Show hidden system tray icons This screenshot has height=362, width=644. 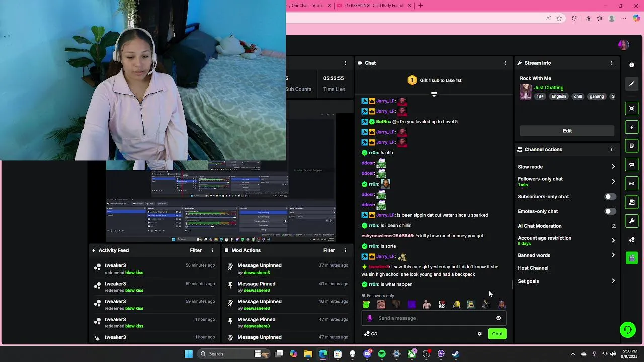point(573,354)
